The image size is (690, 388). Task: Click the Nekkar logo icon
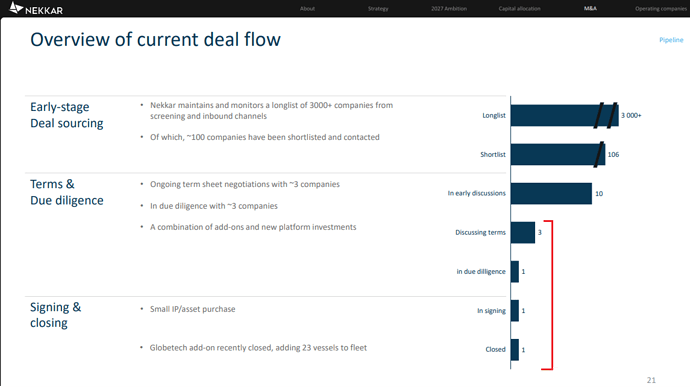pyautogui.click(x=16, y=8)
